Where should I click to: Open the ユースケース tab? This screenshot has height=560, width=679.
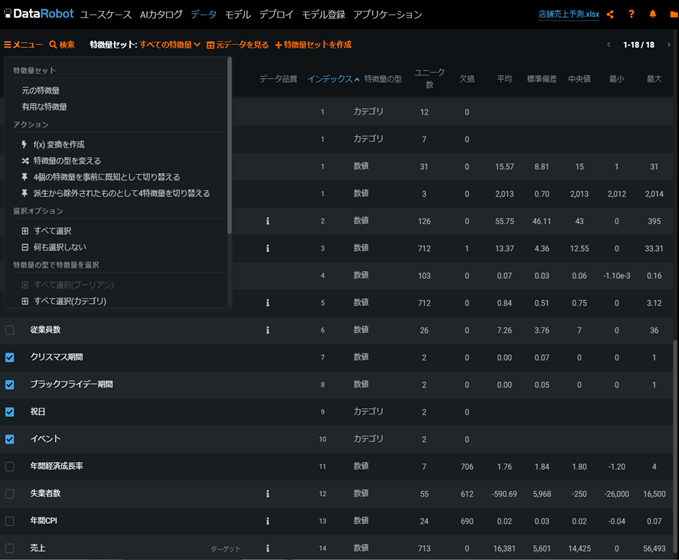point(106,14)
